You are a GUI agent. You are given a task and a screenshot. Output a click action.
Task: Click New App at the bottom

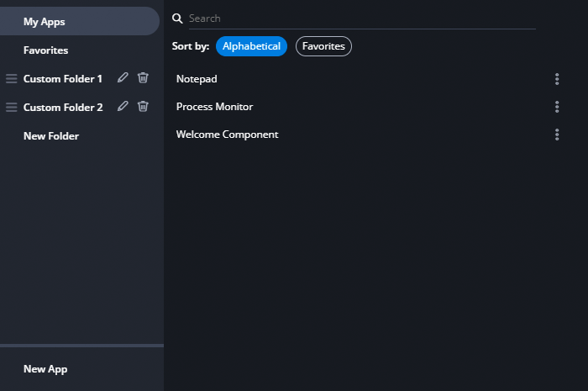[x=45, y=369]
